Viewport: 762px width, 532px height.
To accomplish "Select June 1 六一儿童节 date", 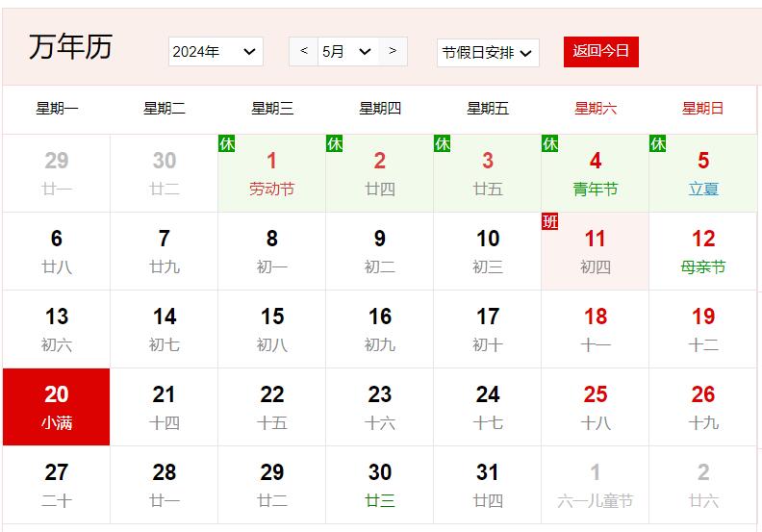I will (x=596, y=485).
